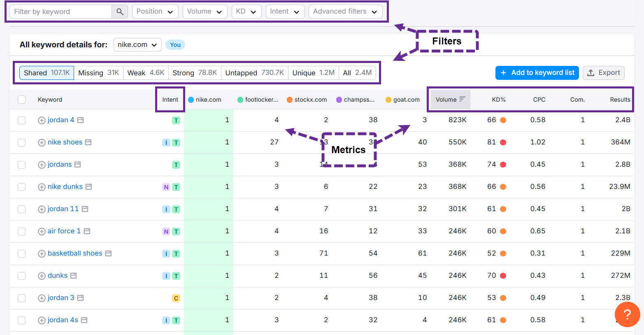Add nike dunks keyword via plus icon

point(42,187)
